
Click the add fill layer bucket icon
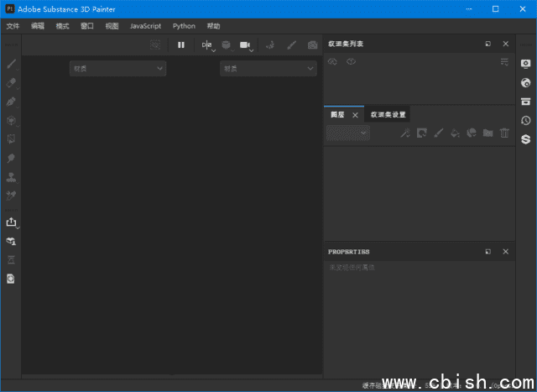pos(455,133)
